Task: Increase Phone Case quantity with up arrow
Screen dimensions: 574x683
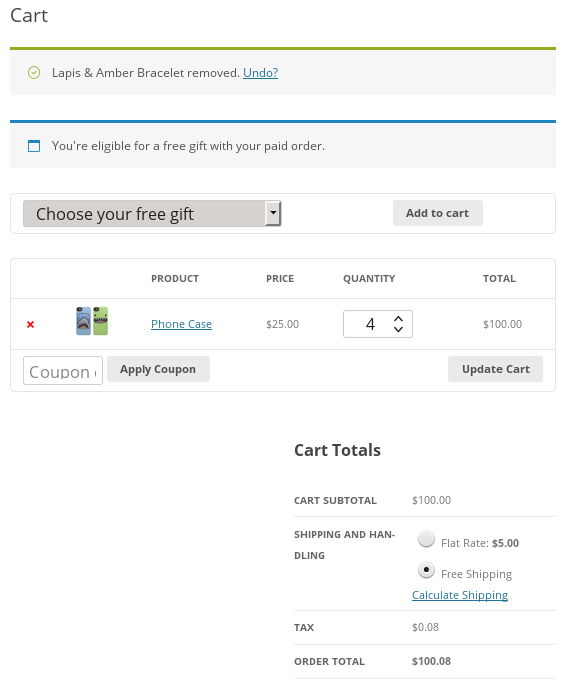Action: 398,319
